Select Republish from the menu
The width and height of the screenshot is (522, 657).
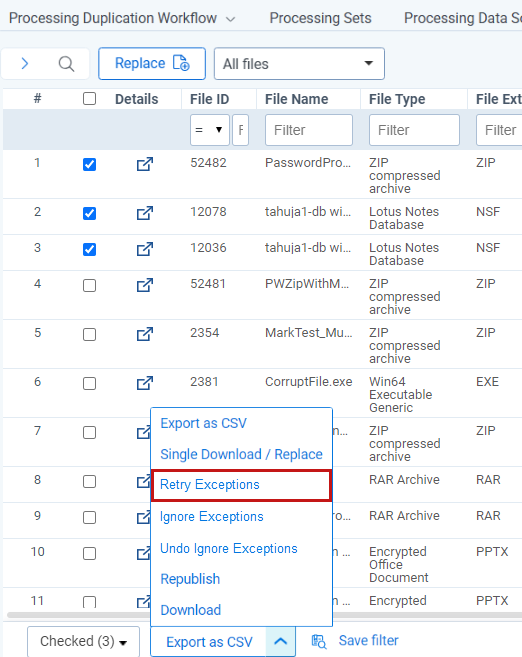190,579
